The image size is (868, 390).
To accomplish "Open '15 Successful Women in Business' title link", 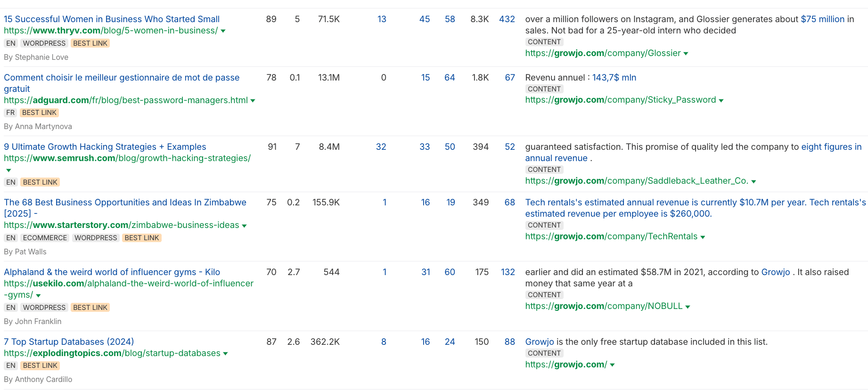I will 112,19.
